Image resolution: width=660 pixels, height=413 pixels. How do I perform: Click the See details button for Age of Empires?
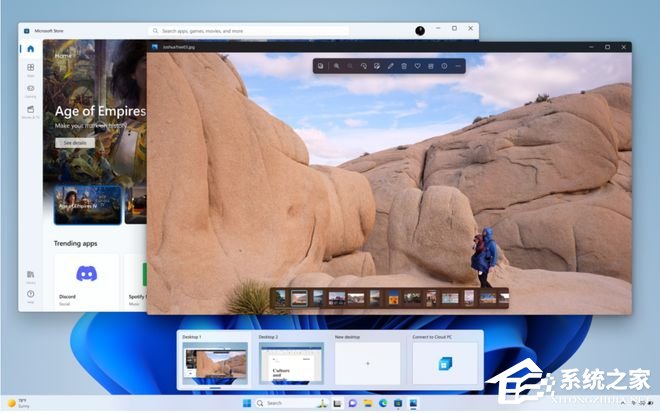click(x=75, y=143)
